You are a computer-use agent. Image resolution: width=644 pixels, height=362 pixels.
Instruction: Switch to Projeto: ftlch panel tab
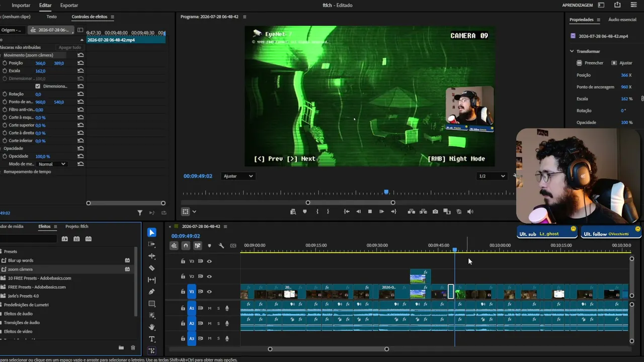77,226
